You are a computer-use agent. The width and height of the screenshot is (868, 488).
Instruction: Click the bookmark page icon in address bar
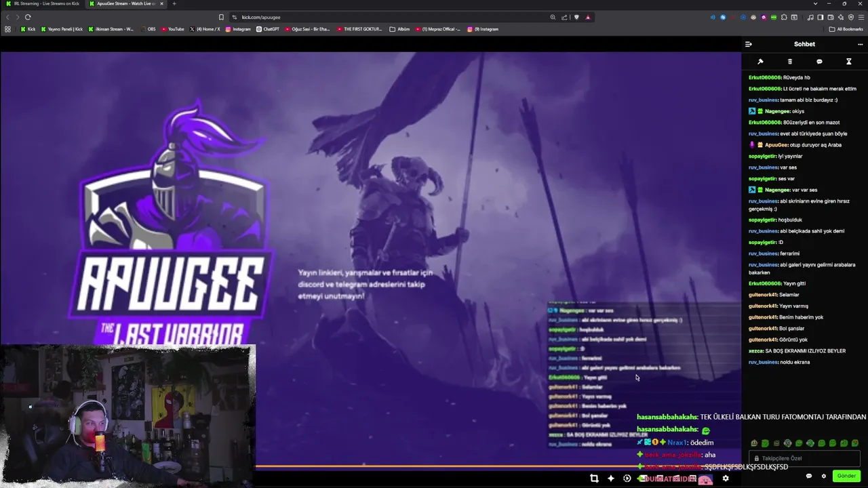(x=221, y=17)
